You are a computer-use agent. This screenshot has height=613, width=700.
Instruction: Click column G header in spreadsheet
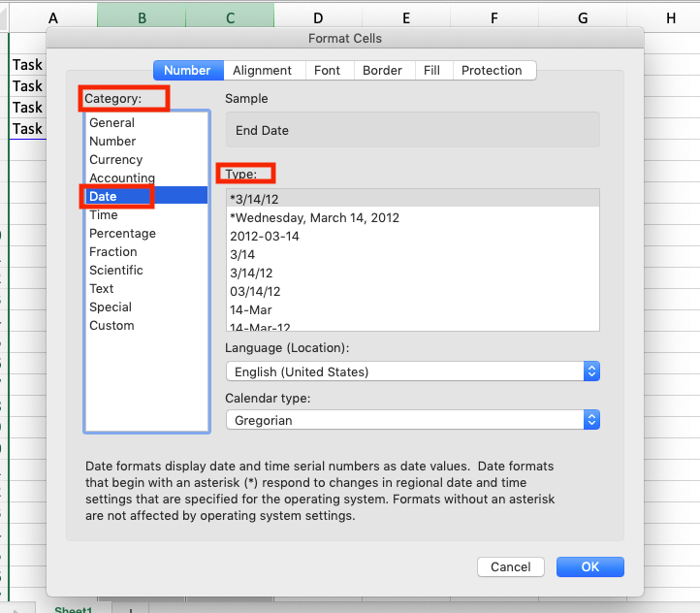click(583, 16)
